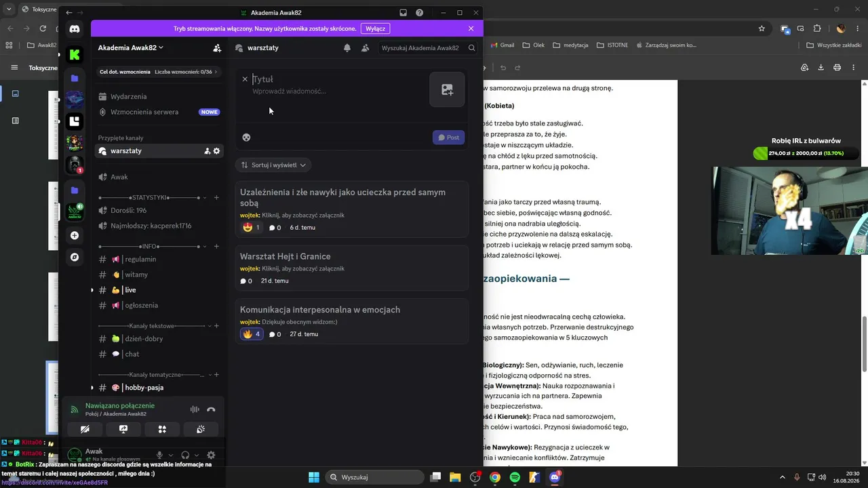Image resolution: width=868 pixels, height=488 pixels.
Task: Open Discord direct messages home icon
Action: [75, 29]
